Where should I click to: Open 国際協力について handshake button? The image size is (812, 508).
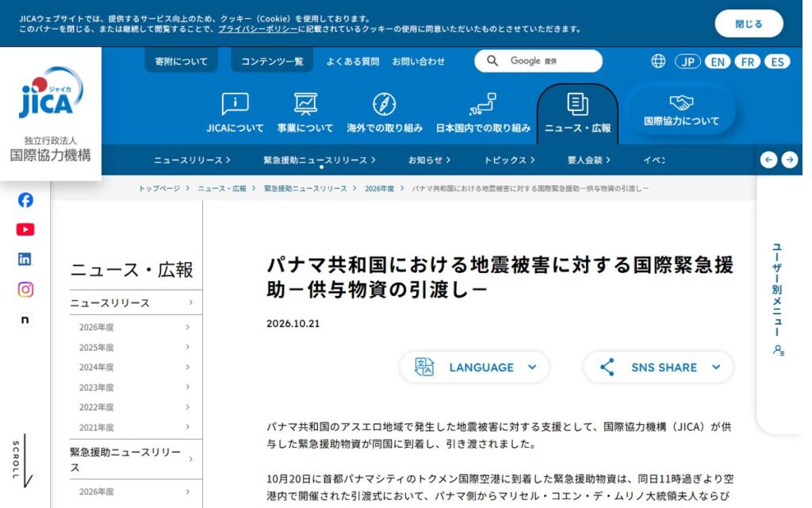tap(681, 110)
